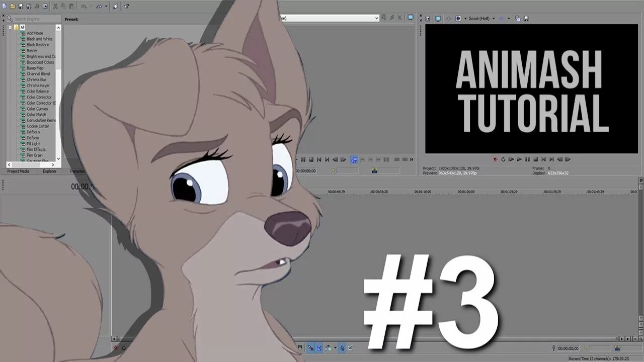Click ruler marker 00:01:10;00
The image size is (644, 362).
(x=423, y=192)
